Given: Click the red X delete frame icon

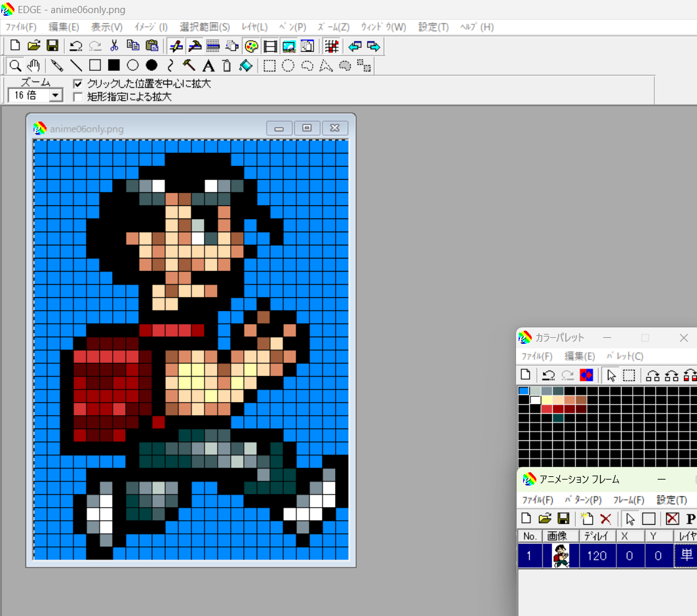Looking at the screenshot, I should tap(605, 519).
